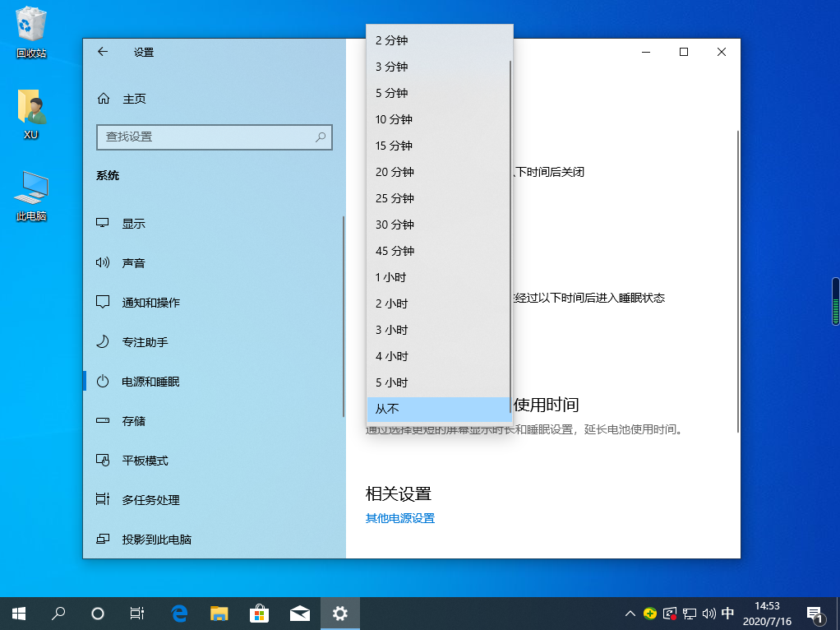Close the Settings window

tap(722, 52)
